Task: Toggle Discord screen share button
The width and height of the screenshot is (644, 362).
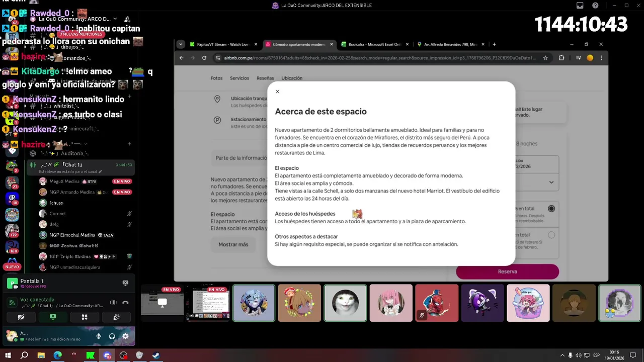Action: pyautogui.click(x=53, y=317)
